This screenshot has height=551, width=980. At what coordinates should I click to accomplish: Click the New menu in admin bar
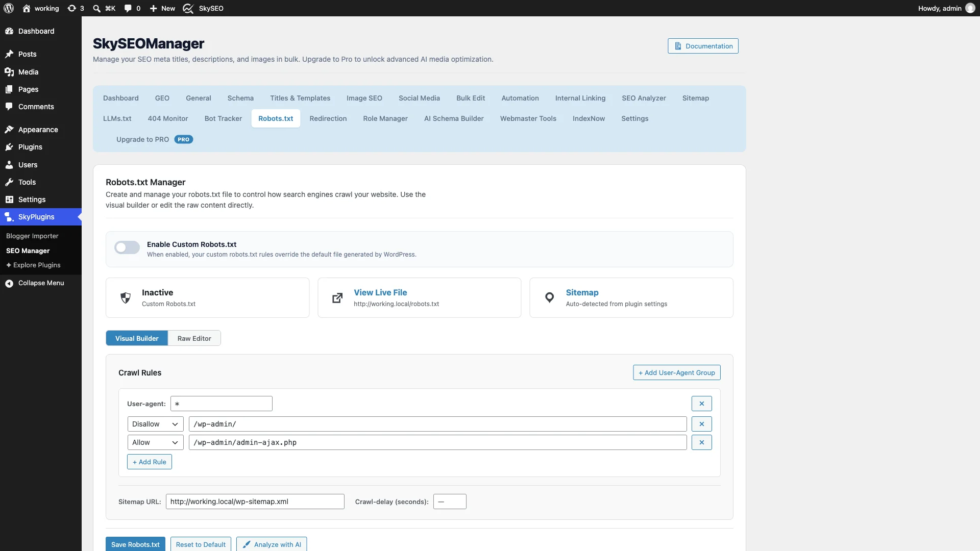click(162, 8)
